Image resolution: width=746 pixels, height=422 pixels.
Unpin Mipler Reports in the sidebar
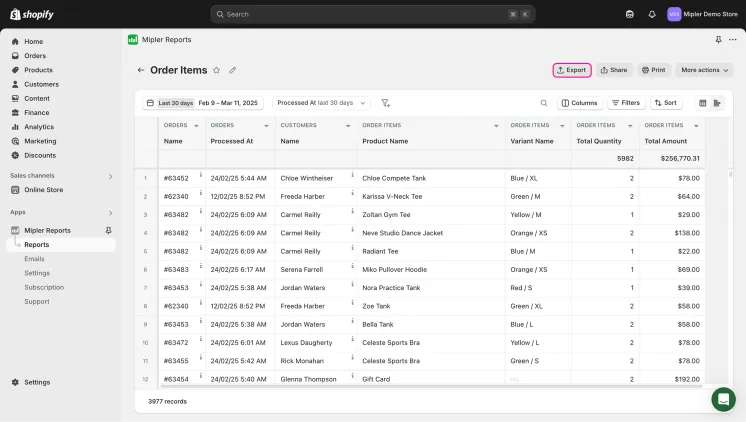click(x=108, y=230)
